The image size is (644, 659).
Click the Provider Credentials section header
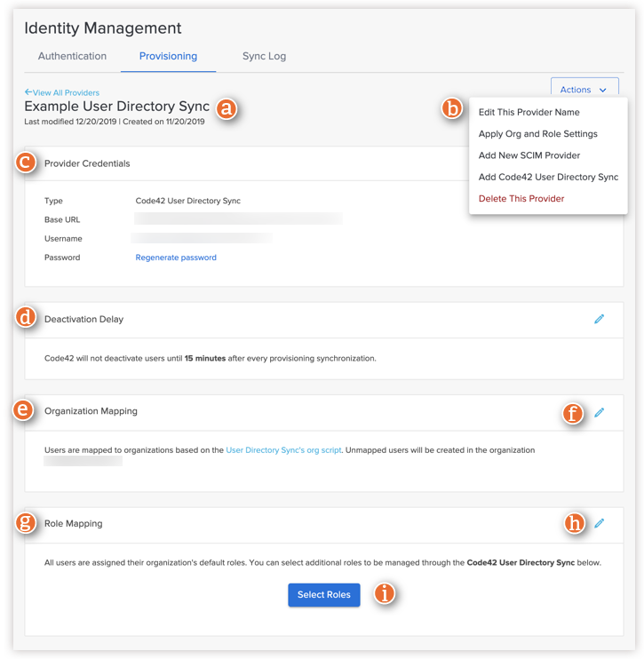click(x=87, y=163)
